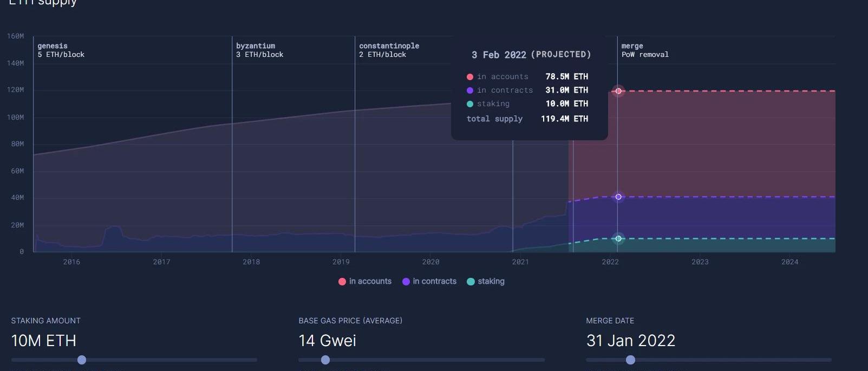Click the teal dot in tooltip's staking row

[470, 104]
